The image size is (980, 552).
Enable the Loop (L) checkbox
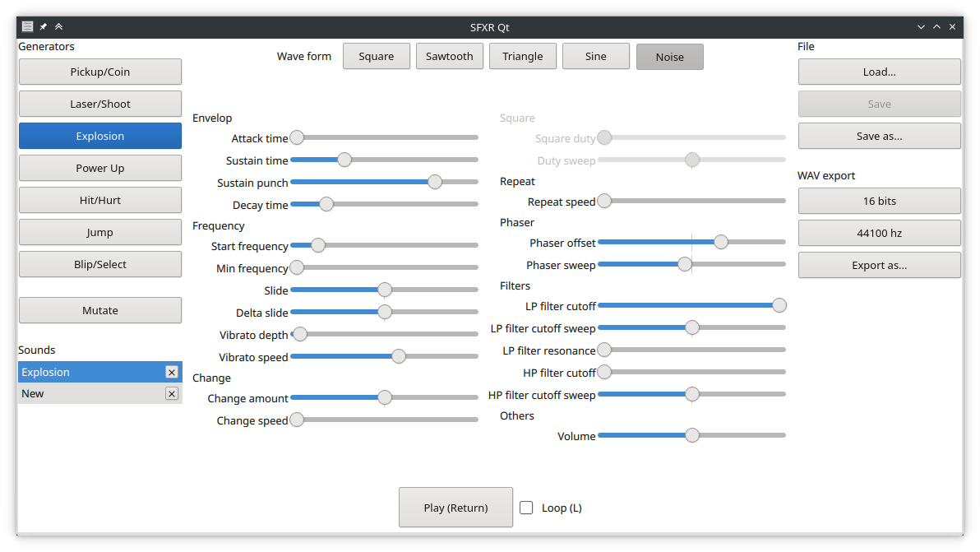coord(526,508)
